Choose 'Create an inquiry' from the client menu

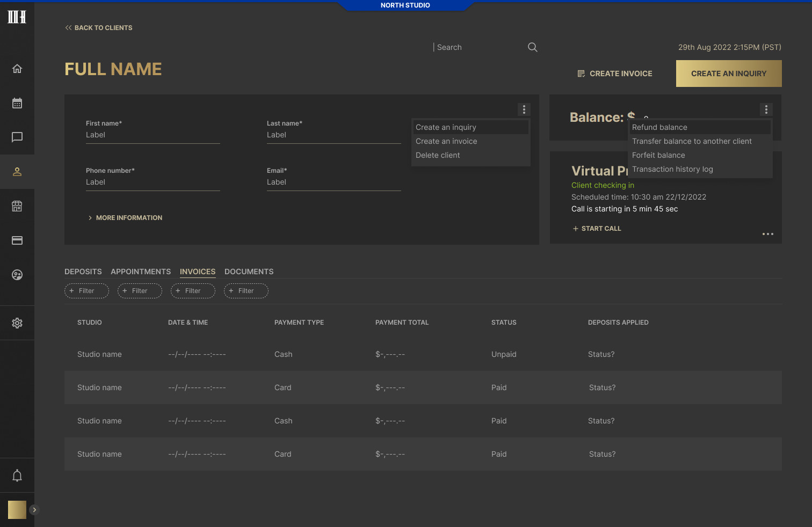click(471, 127)
